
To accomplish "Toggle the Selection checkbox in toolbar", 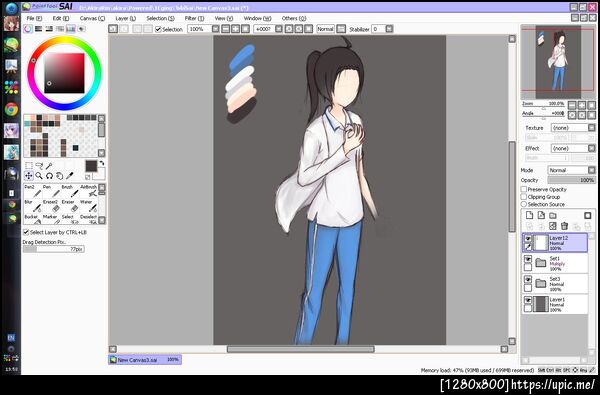I will tap(158, 29).
